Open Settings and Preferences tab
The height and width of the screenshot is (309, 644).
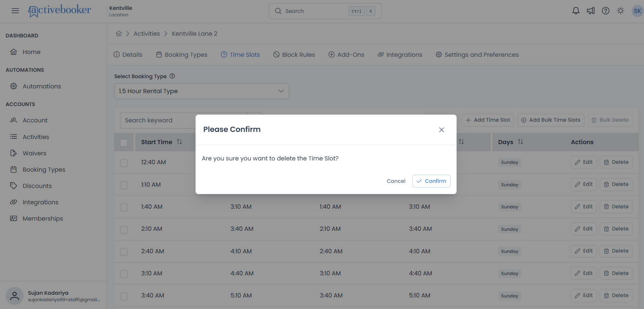(x=477, y=55)
